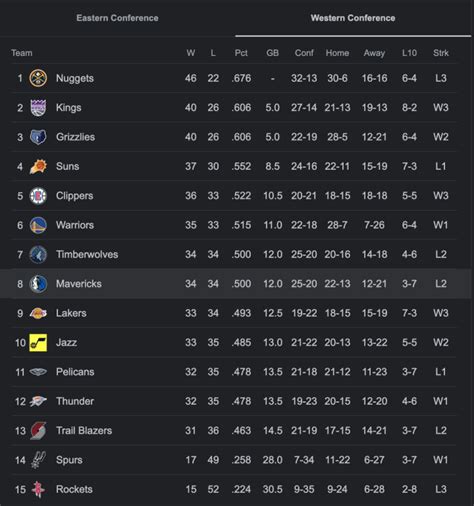Click the Pct column header

coord(241,53)
